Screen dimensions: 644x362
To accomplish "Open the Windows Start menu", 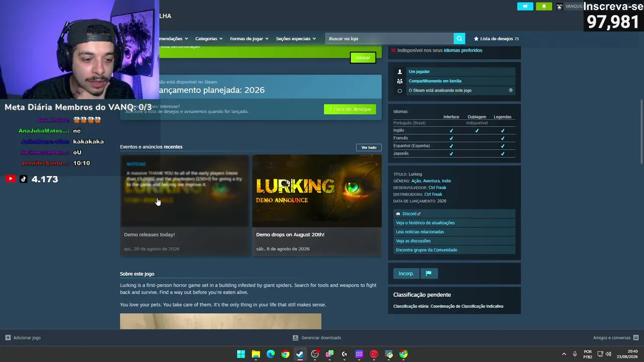I will click(241, 354).
